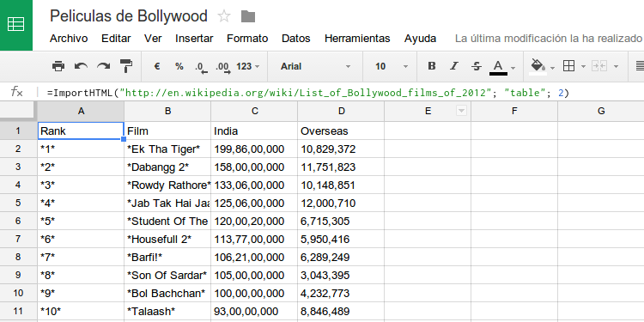Open the fill color bucket
644x322 pixels.
pos(538,66)
